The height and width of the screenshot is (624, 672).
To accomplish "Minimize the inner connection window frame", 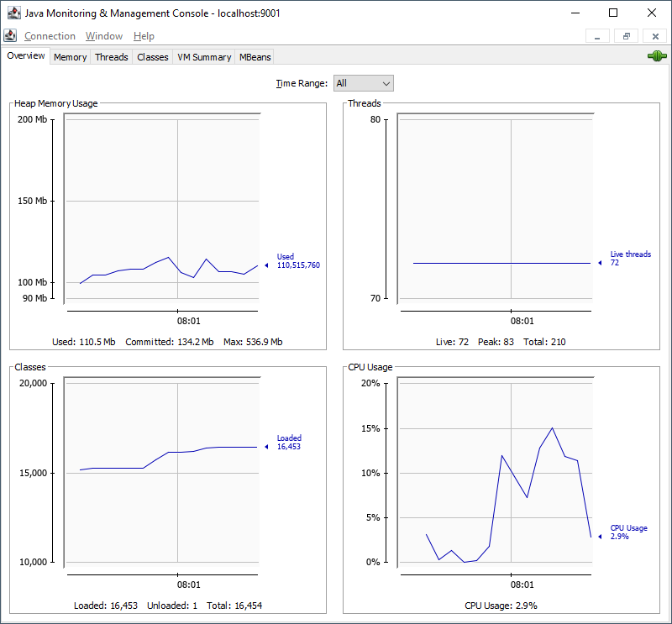I will pyautogui.click(x=597, y=36).
